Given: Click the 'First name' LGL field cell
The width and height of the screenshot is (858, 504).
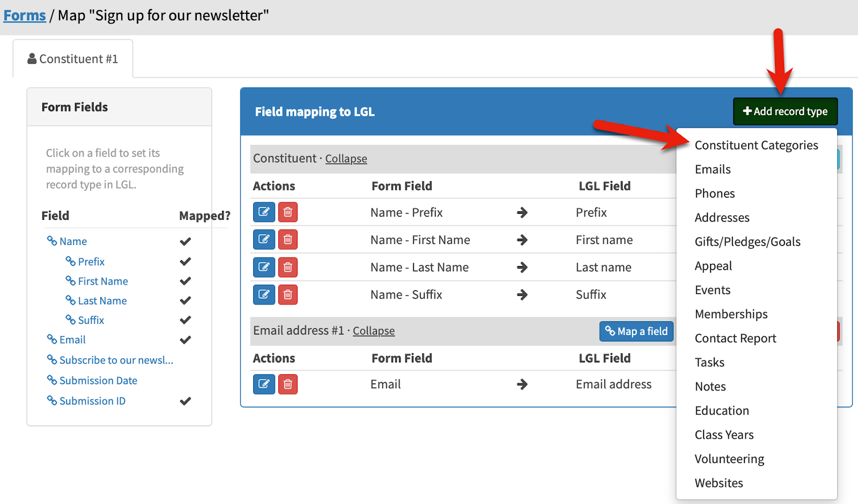Looking at the screenshot, I should (604, 240).
